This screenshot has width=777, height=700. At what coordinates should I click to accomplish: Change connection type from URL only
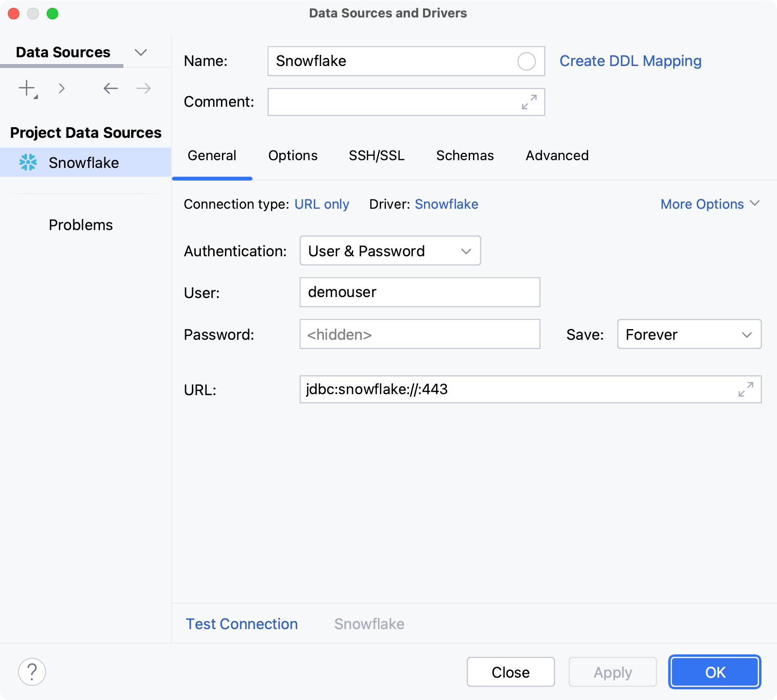tap(322, 204)
